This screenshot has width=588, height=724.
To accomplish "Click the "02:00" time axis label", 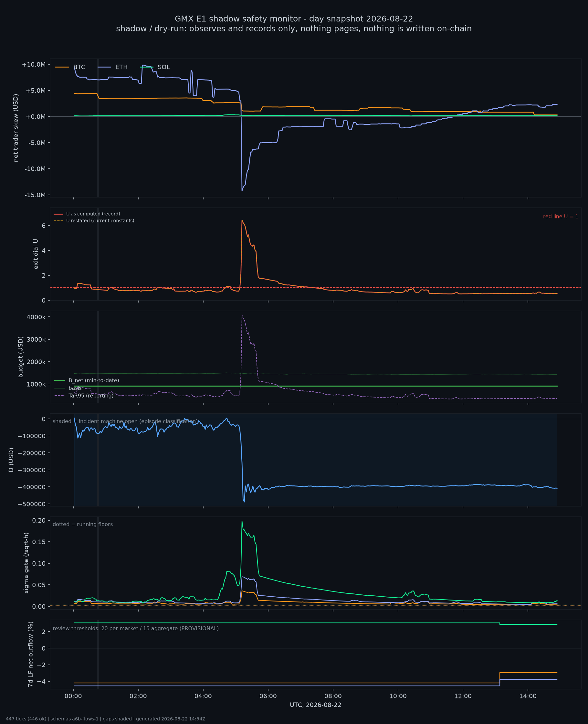I will click(x=138, y=696).
